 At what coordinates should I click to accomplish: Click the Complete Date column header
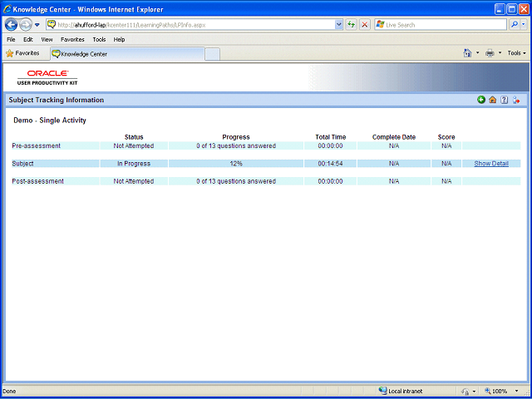[393, 137]
